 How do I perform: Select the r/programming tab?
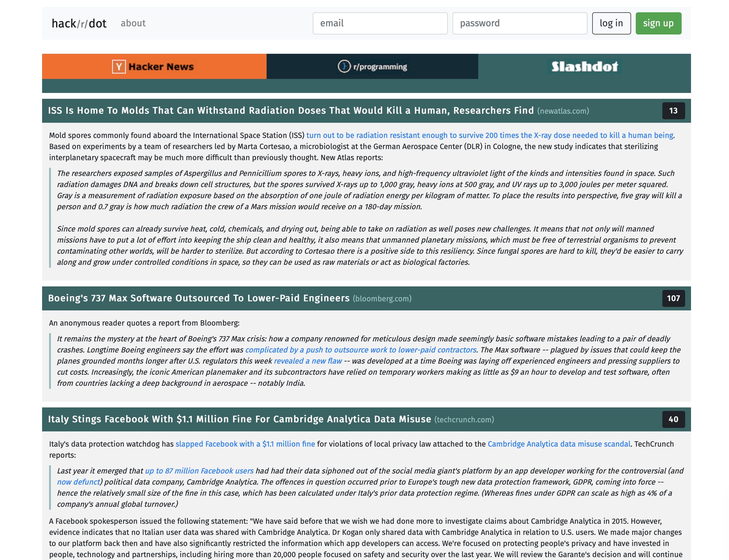point(380,67)
